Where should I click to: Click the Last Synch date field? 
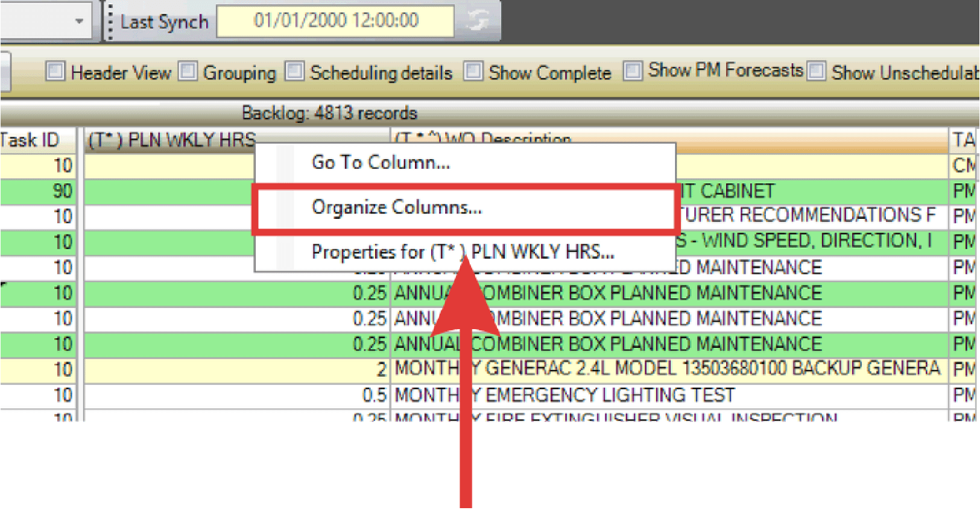[x=335, y=20]
